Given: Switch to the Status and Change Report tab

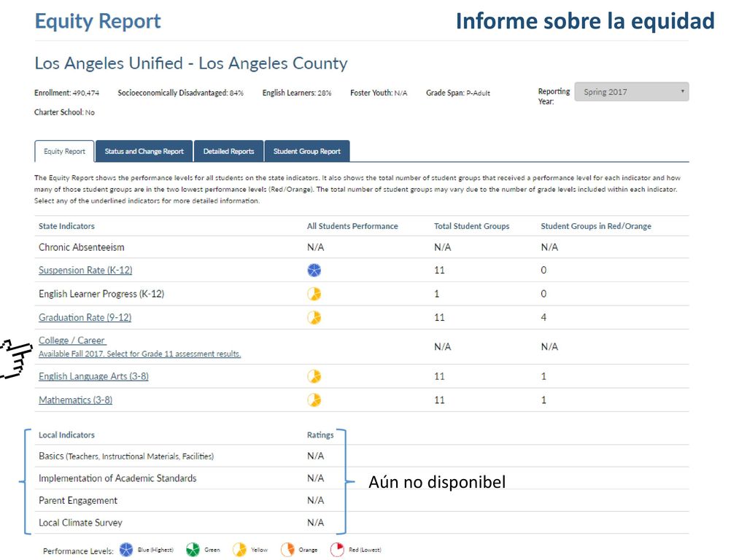Looking at the screenshot, I should click(144, 152).
